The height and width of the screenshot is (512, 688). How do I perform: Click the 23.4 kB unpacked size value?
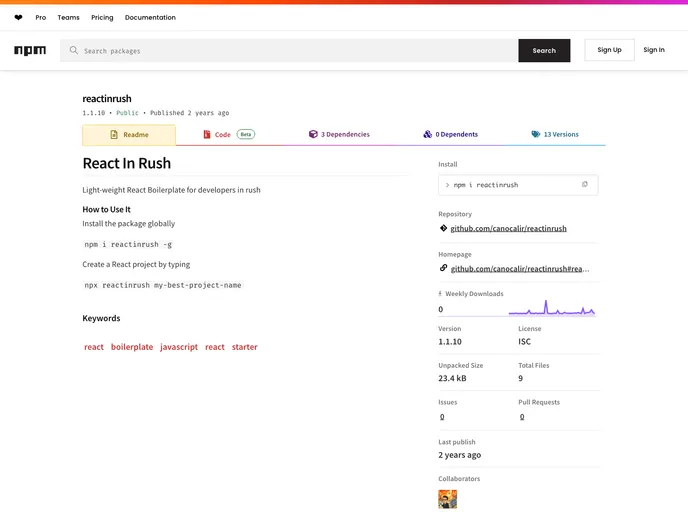point(452,378)
